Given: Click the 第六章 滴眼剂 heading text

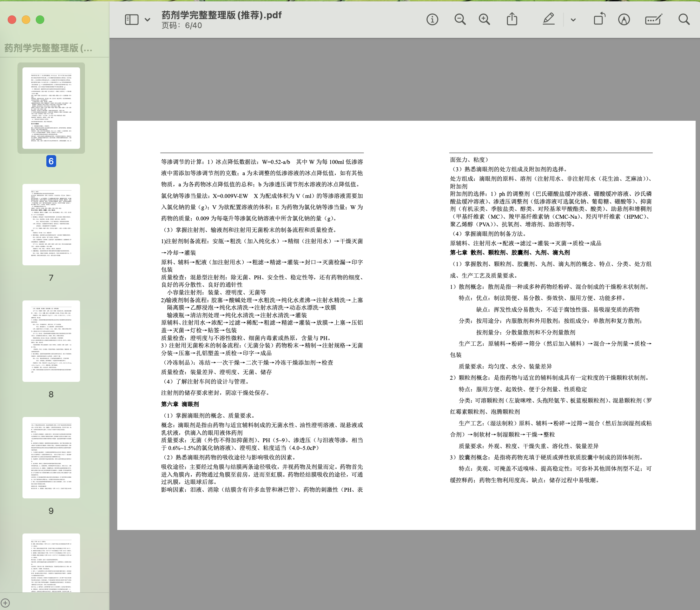Looking at the screenshot, I should click(x=180, y=404).
